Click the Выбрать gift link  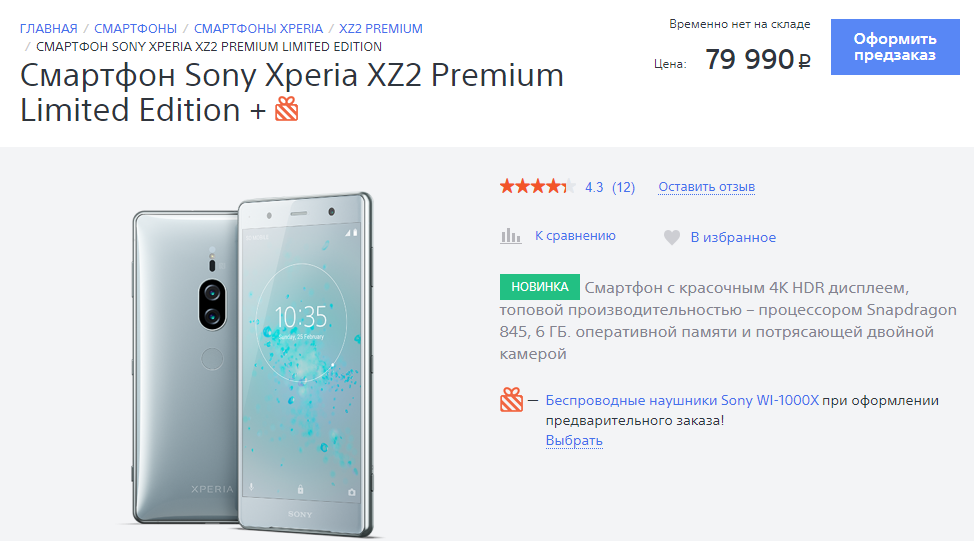[x=574, y=440]
